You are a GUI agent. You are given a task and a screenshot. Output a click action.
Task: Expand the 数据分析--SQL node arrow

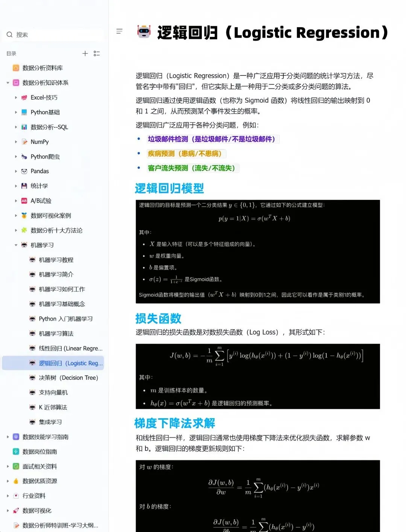point(16,127)
